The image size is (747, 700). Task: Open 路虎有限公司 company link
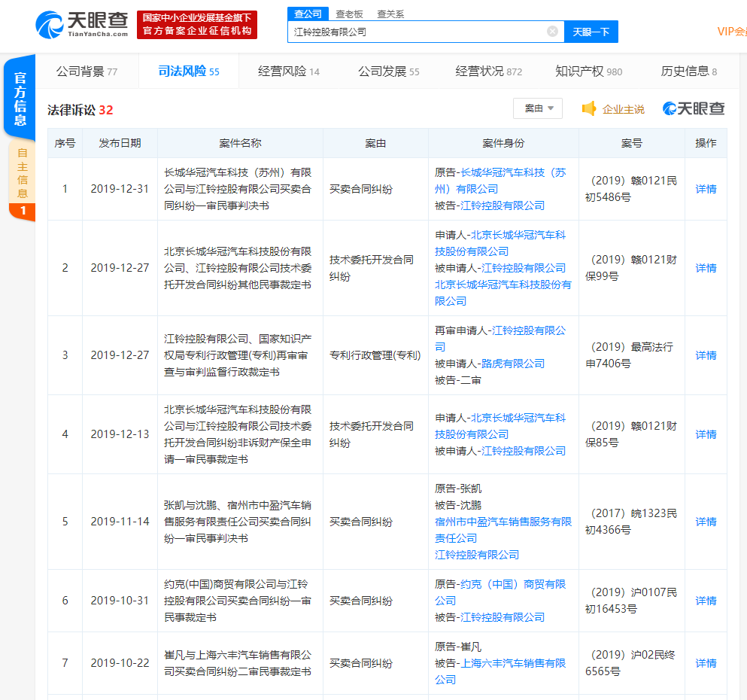coord(513,364)
